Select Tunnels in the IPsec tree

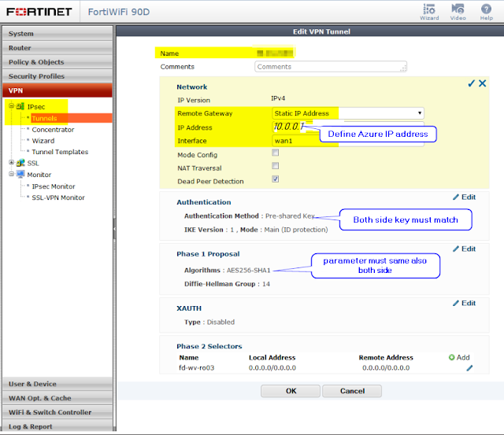click(44, 118)
